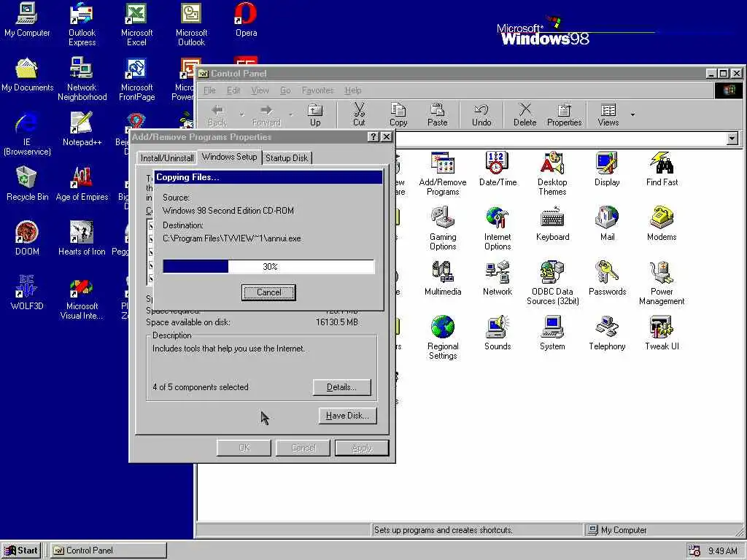Open Passwords icon
Viewport: 747px width, 560px height.
[x=607, y=278]
